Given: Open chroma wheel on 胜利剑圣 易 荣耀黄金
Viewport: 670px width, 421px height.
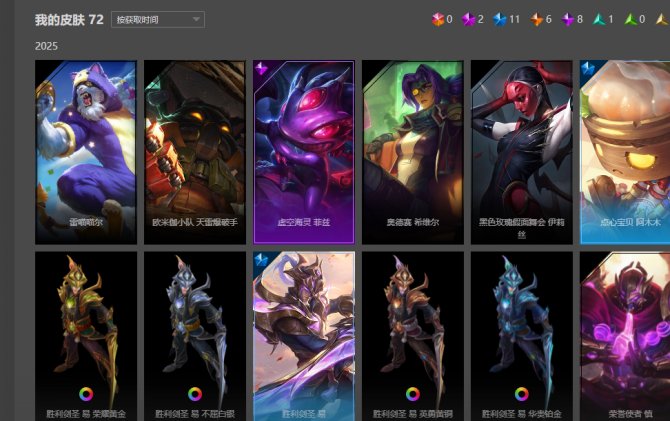Looking at the screenshot, I should click(86, 394).
